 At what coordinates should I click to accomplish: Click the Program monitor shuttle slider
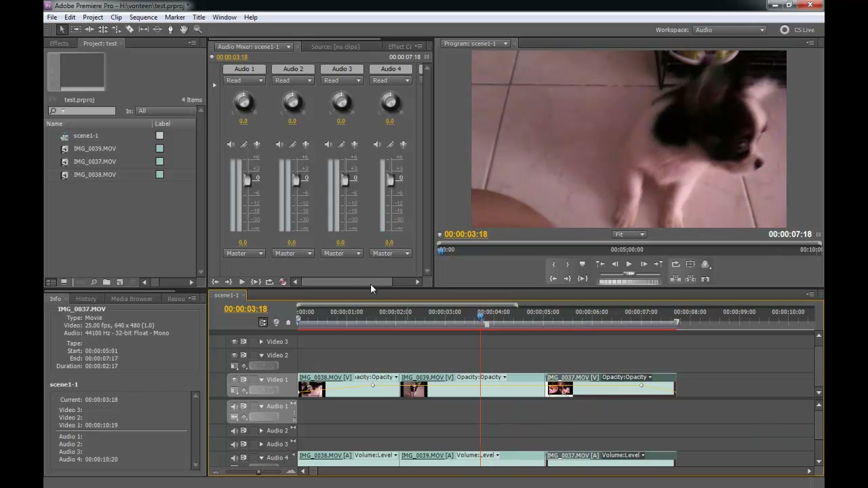tap(629, 273)
